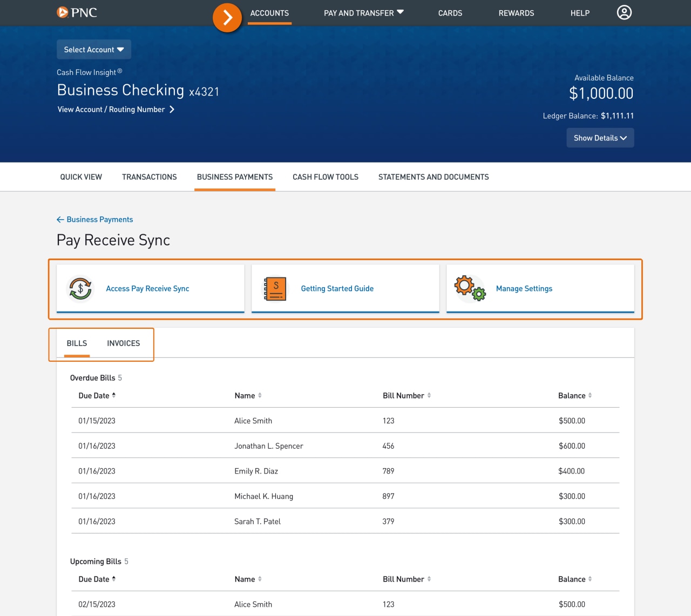This screenshot has width=691, height=616.
Task: Click the gears icon for Manage Settings
Action: click(469, 288)
